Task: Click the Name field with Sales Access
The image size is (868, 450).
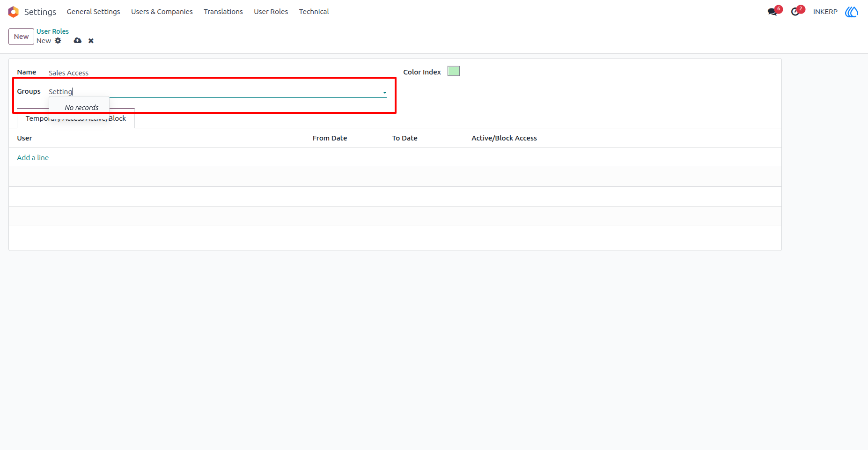Action: pos(218,73)
